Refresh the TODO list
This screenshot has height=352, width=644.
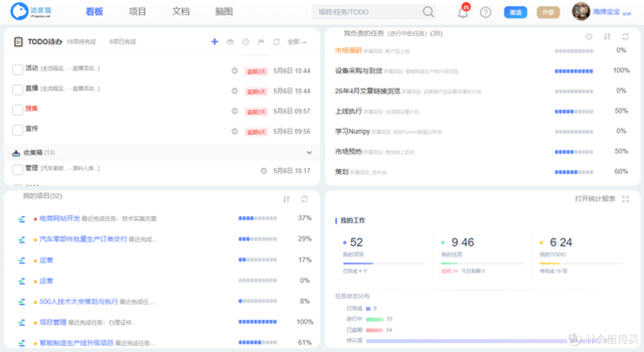[277, 42]
